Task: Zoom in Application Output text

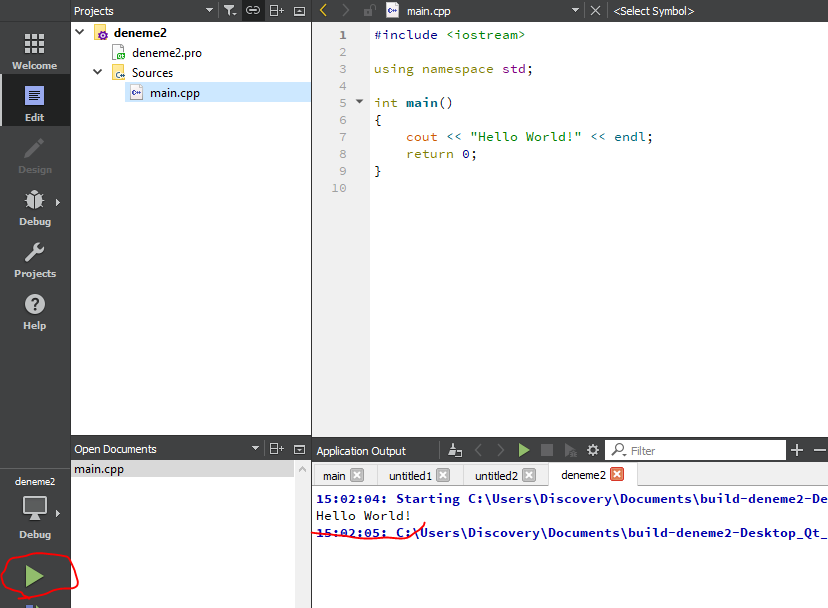Action: pyautogui.click(x=797, y=451)
